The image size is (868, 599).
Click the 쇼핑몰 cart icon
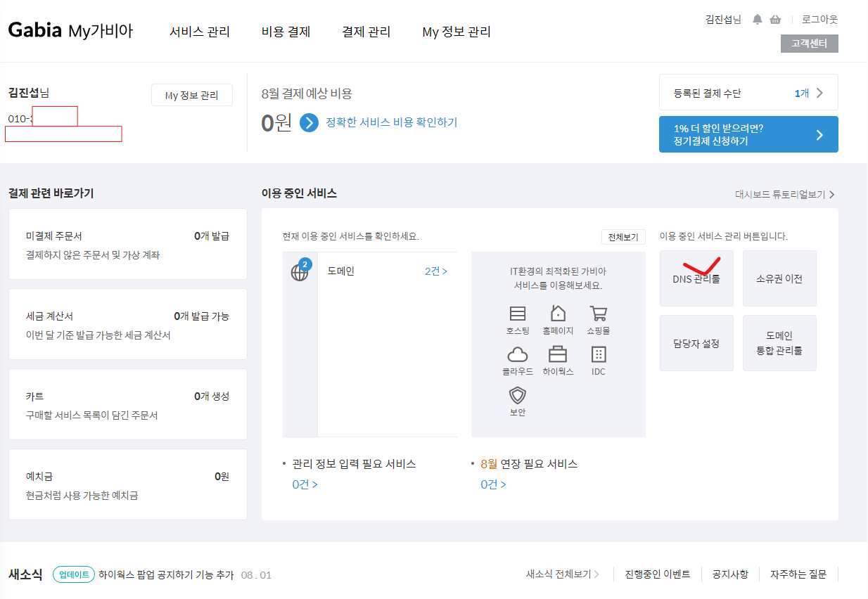pos(598,314)
